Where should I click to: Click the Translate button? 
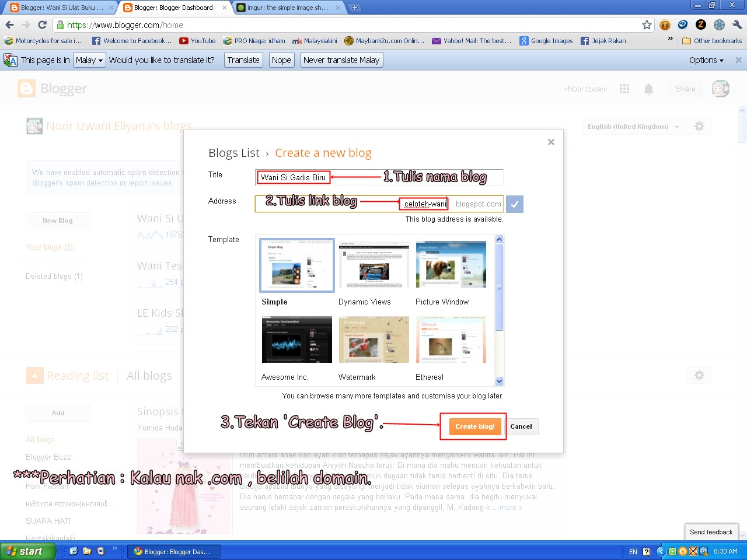tap(243, 60)
